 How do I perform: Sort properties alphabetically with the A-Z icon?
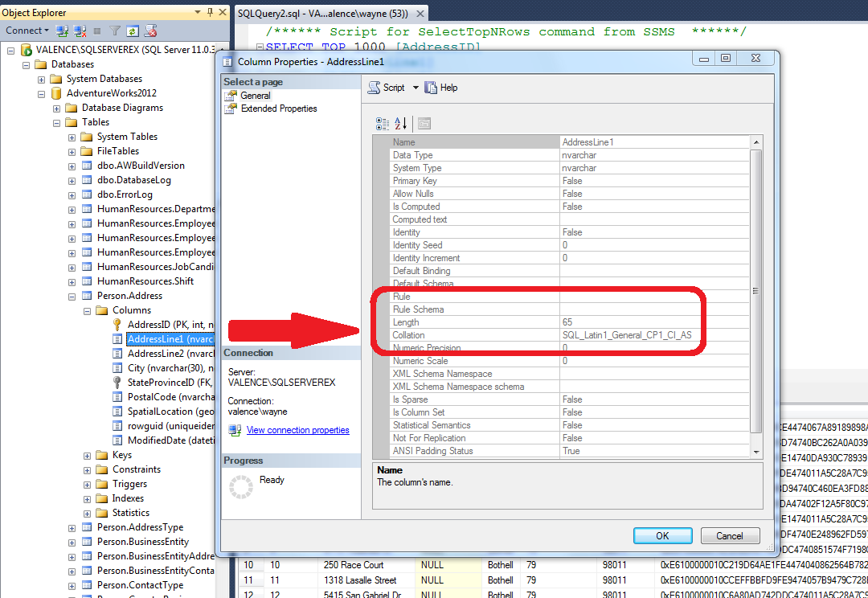coord(399,123)
